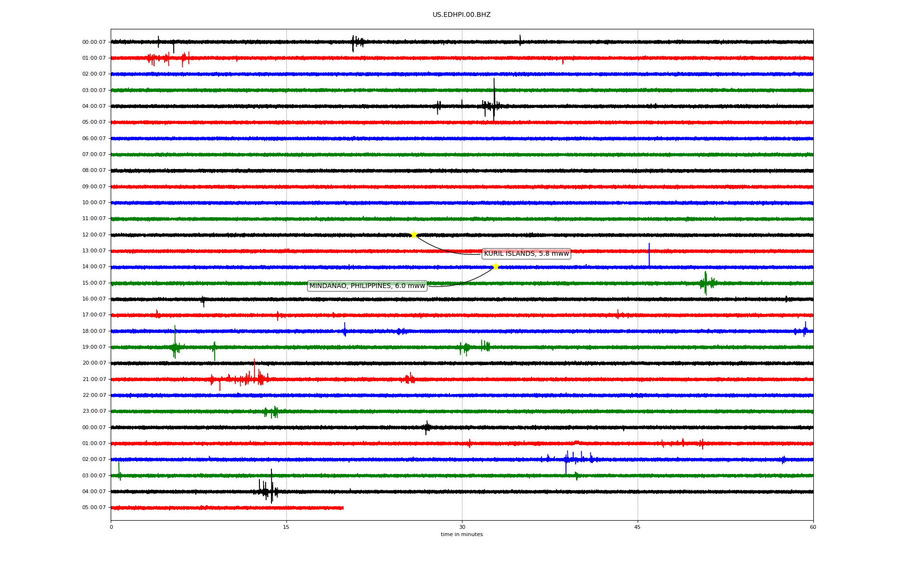Image resolution: width=924 pixels, height=578 pixels.
Task: Click the MINDANAO, PHILIPPINES, 6.0 mww label
Action: 367,286
